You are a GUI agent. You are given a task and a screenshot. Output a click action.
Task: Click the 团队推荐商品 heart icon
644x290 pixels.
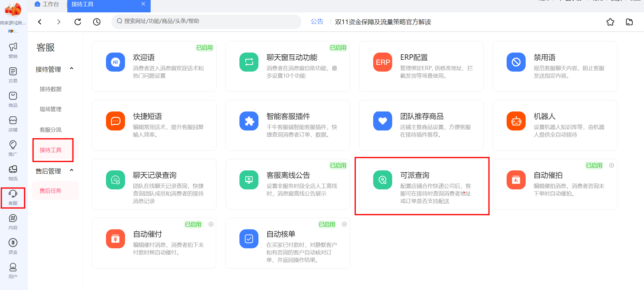383,121
